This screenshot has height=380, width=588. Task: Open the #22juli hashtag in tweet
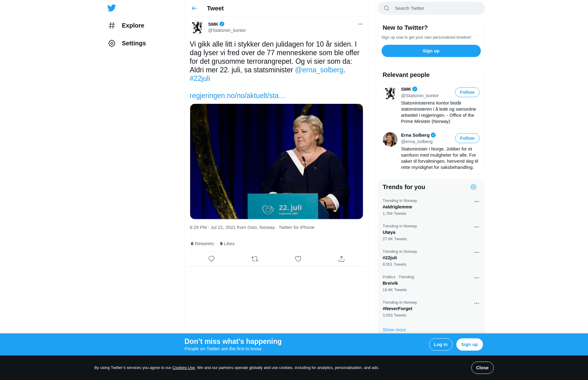[200, 78]
